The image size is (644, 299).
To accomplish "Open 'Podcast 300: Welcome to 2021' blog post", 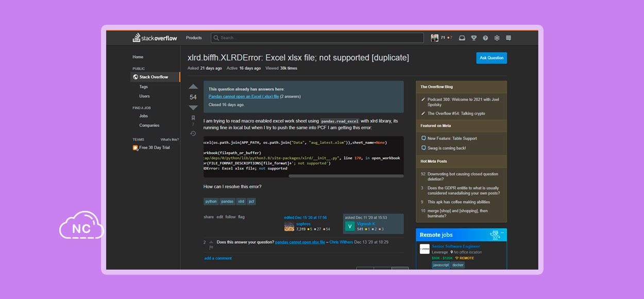I will (x=463, y=102).
